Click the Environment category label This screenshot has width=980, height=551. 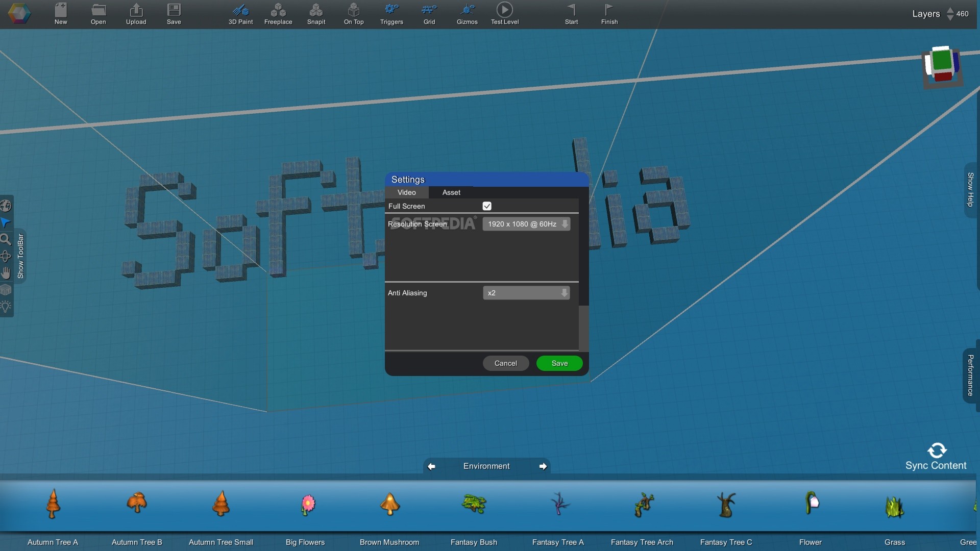pyautogui.click(x=486, y=466)
